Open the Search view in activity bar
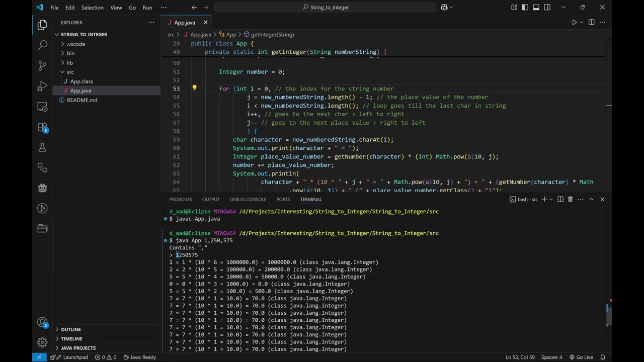 (x=42, y=45)
